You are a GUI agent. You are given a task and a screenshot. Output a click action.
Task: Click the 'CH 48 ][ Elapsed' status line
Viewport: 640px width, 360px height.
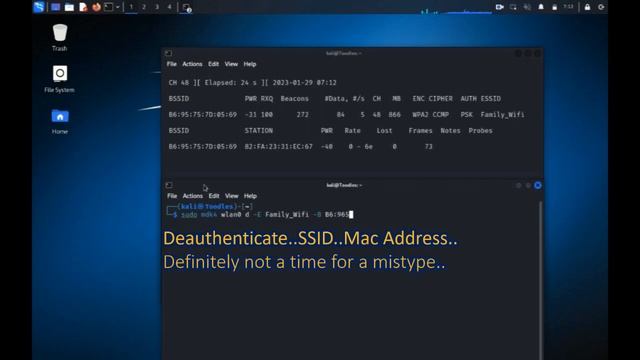[x=252, y=82]
